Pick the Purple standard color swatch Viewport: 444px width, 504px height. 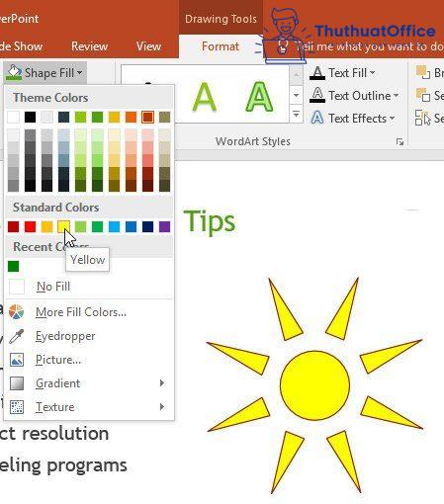click(x=164, y=226)
